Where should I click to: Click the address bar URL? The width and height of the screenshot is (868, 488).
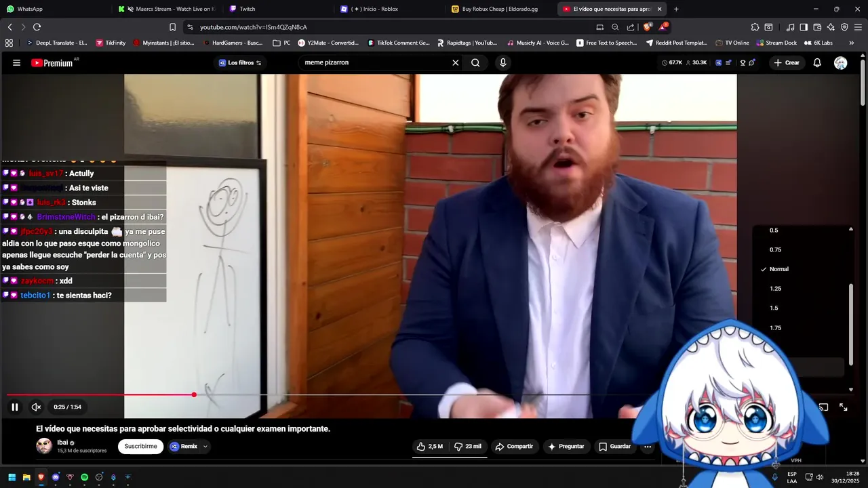point(254,27)
